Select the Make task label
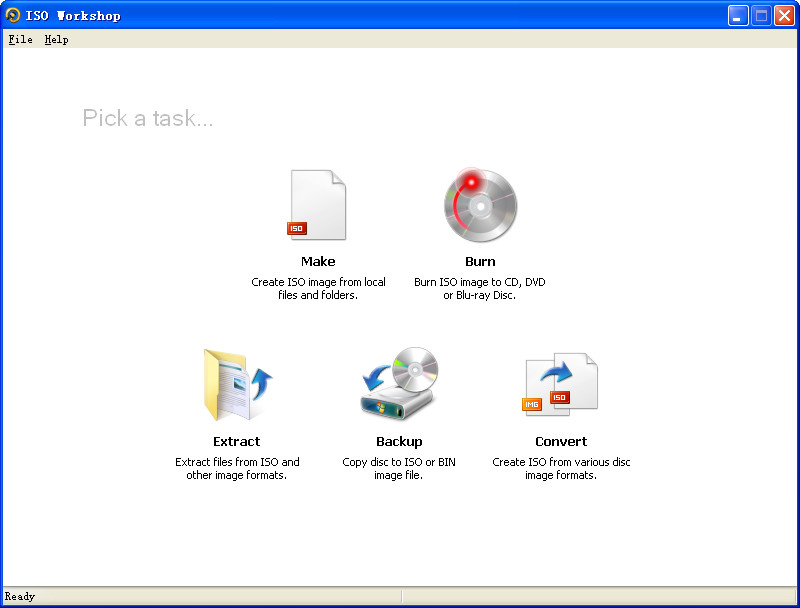This screenshot has width=800, height=608. tap(318, 262)
